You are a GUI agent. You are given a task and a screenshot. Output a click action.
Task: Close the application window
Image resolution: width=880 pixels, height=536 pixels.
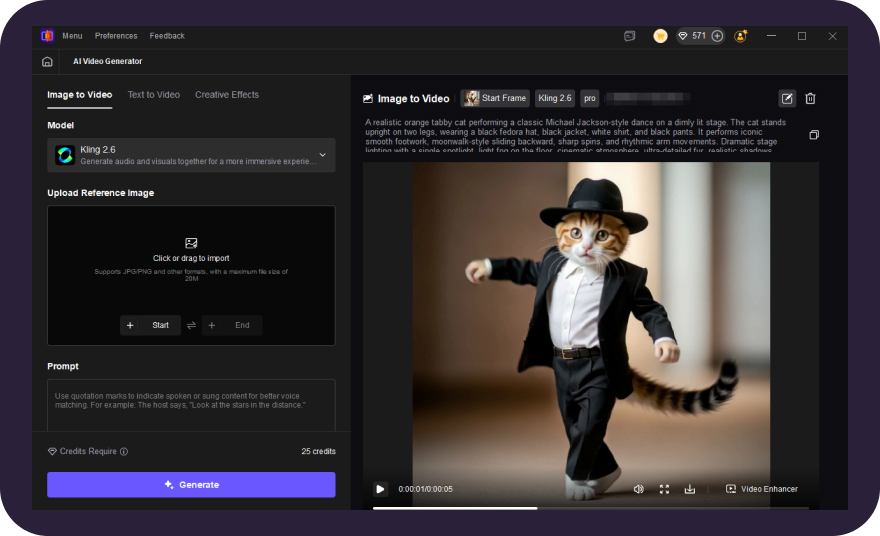point(832,36)
